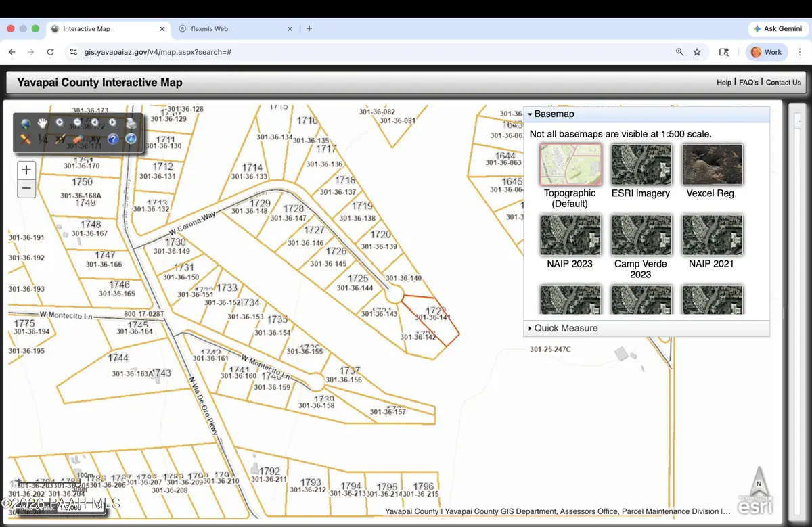Image resolution: width=812 pixels, height=527 pixels.
Task: Zoom in with the map plus button
Action: [x=26, y=170]
